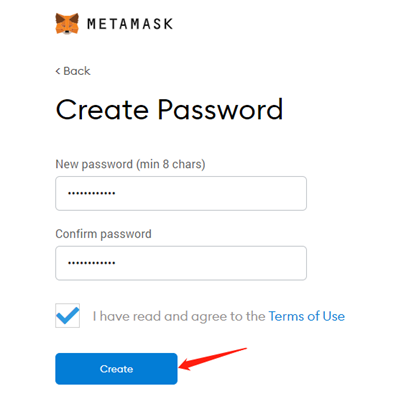Select the Create Password heading
Image resolution: width=419 pixels, height=399 pixels.
[169, 109]
